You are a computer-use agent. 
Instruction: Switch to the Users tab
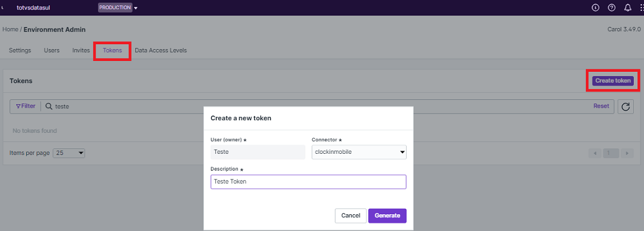pos(52,50)
